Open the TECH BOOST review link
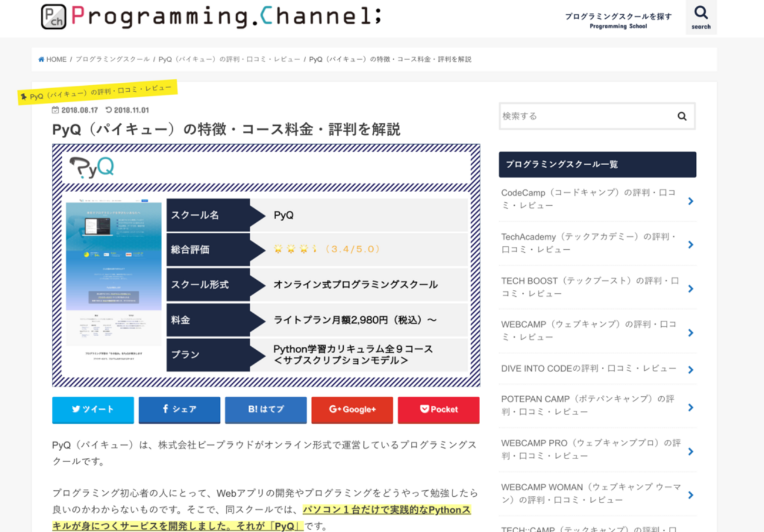The width and height of the screenshot is (764, 532). pyautogui.click(x=597, y=287)
